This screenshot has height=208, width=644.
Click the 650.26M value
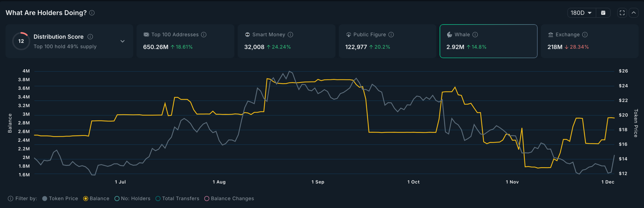click(x=156, y=47)
